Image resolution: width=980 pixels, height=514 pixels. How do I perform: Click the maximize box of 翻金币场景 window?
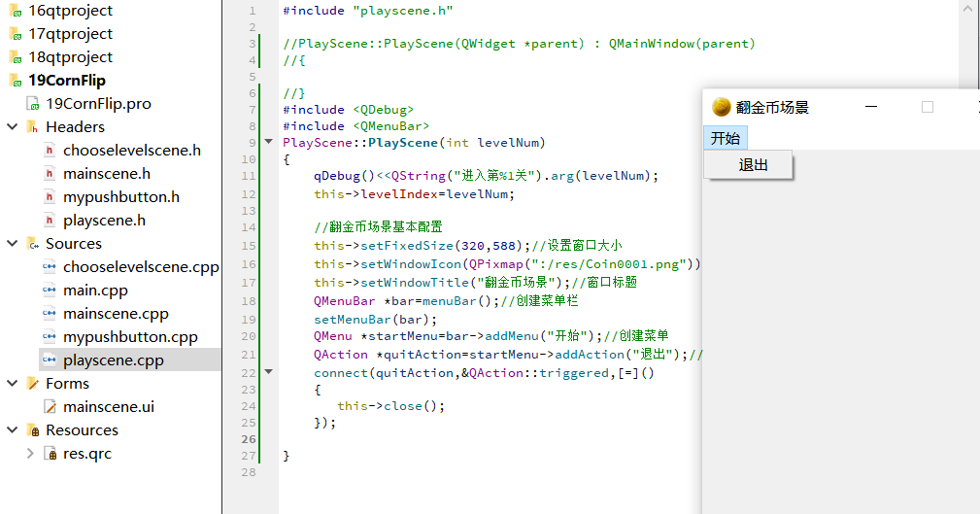click(x=928, y=107)
